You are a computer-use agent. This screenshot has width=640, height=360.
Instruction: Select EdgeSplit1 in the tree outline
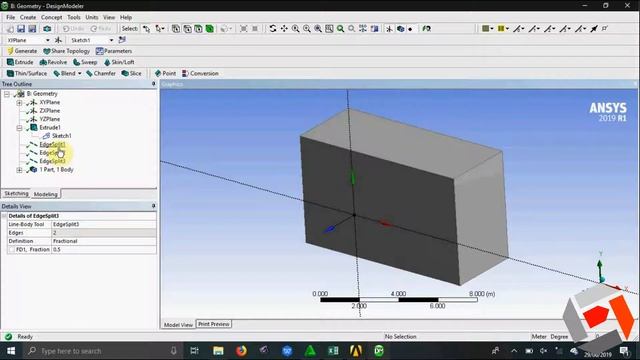52,144
